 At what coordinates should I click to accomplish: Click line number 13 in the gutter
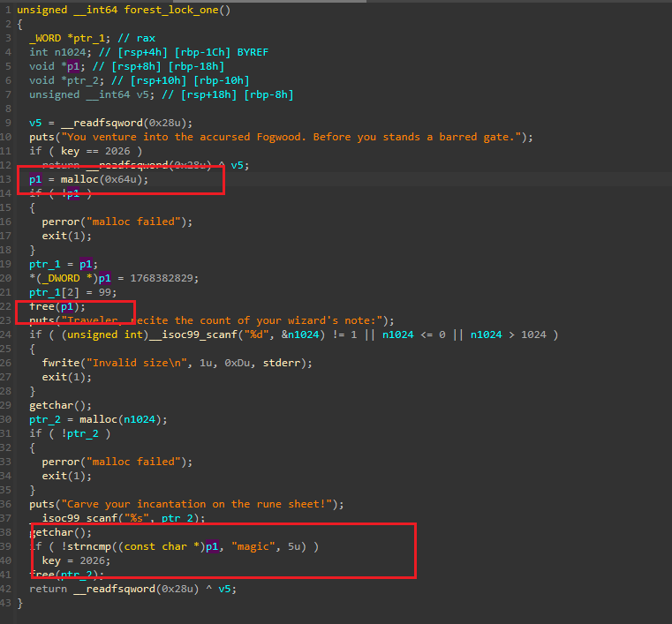(6, 179)
